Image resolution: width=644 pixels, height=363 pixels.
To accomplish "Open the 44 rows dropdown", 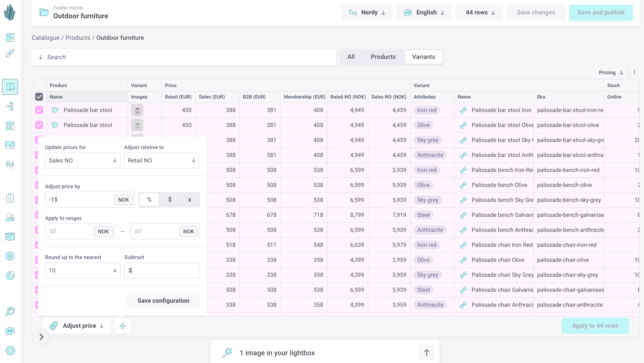I will tap(480, 13).
